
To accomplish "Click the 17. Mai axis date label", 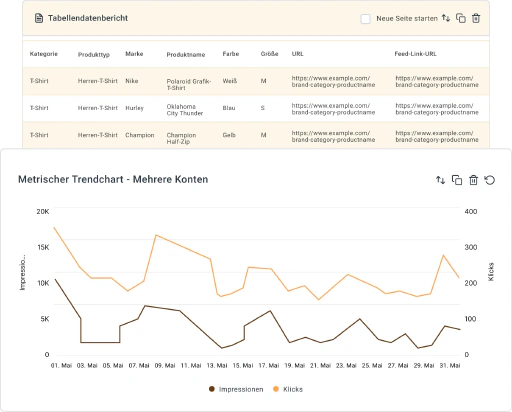I will pyautogui.click(x=269, y=365).
